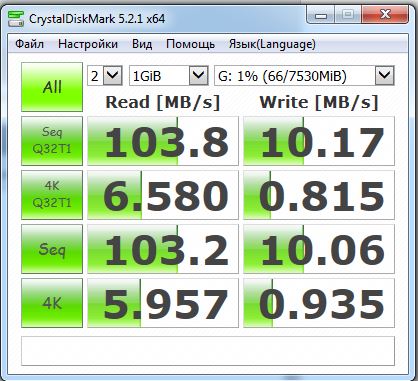The height and width of the screenshot is (381, 418).
Task: Run all benchmarks with All button
Action: 52,87
